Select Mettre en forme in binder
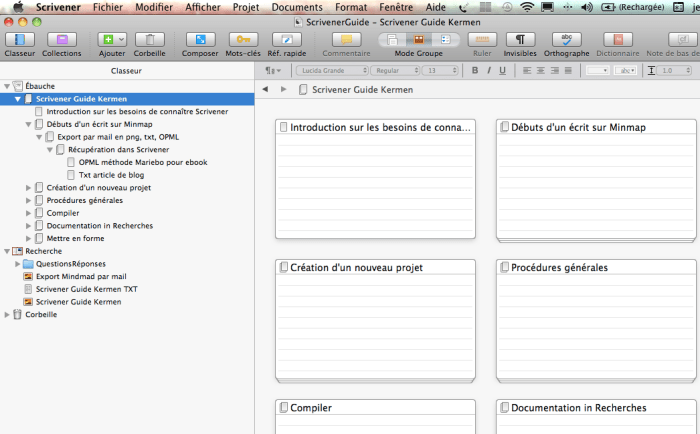The image size is (700, 434). [x=75, y=238]
